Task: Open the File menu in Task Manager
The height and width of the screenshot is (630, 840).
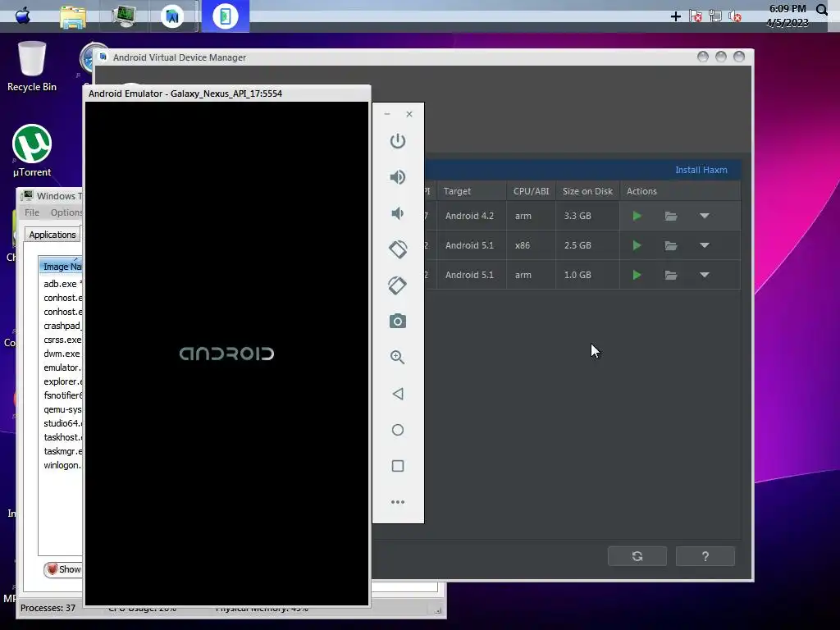Action: tap(32, 212)
